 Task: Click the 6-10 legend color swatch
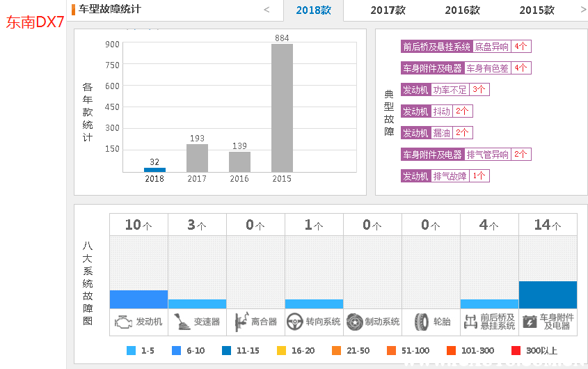[x=176, y=351]
